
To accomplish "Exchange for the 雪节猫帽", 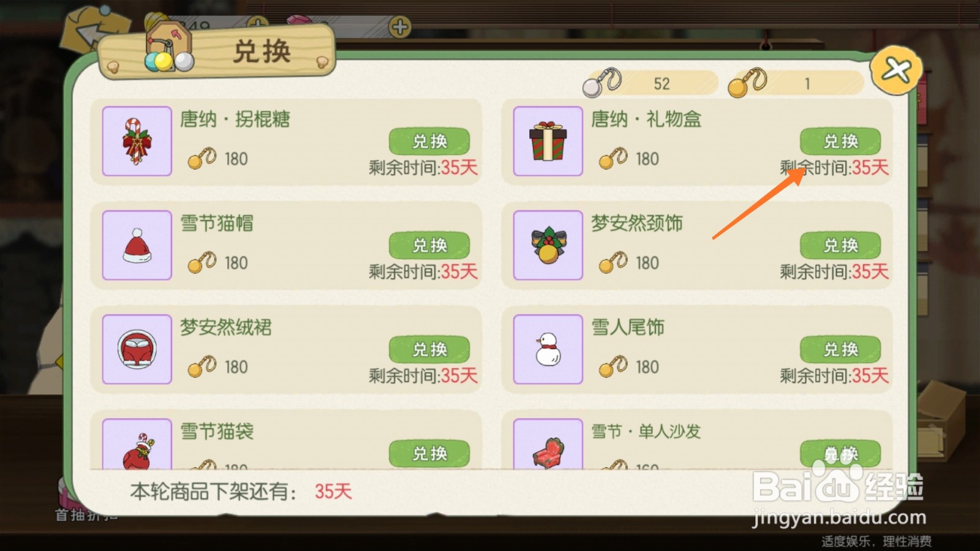I will point(429,246).
